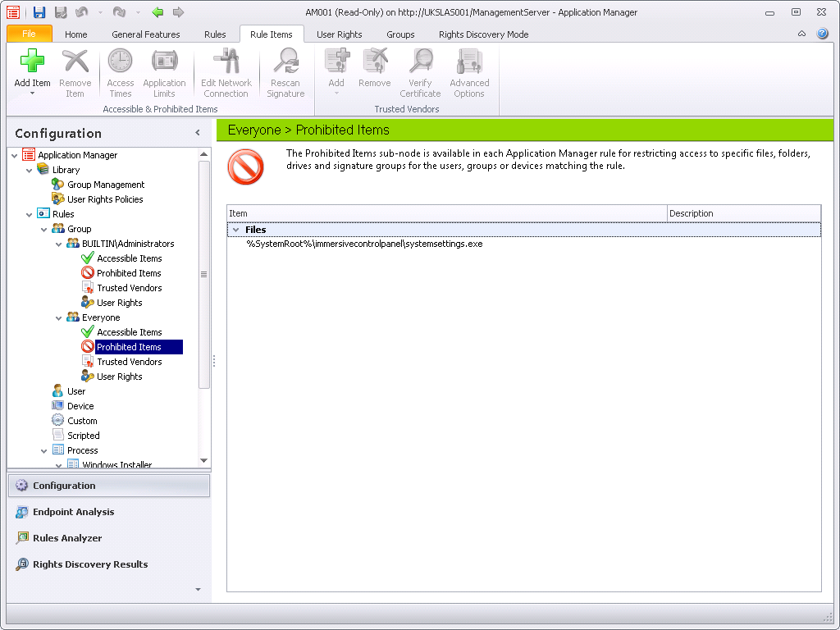Image resolution: width=840 pixels, height=630 pixels.
Task: Select Edit Network Connection tool
Action: pyautogui.click(x=226, y=61)
